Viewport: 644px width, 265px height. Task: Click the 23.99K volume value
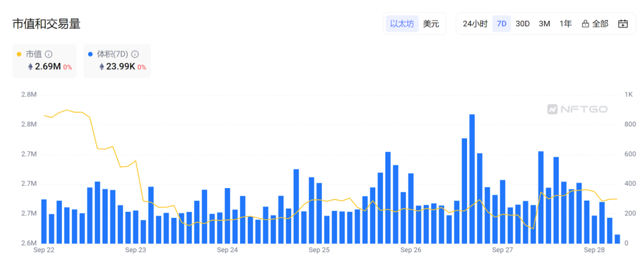click(120, 67)
